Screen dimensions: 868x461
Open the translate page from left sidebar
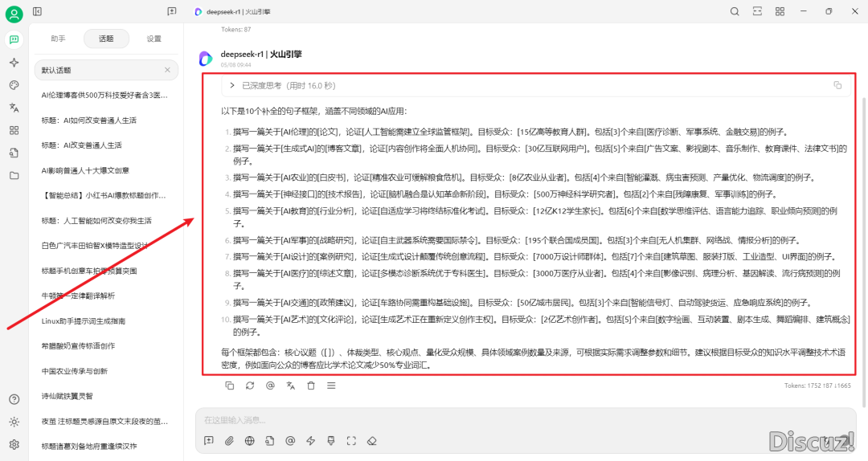coord(14,108)
